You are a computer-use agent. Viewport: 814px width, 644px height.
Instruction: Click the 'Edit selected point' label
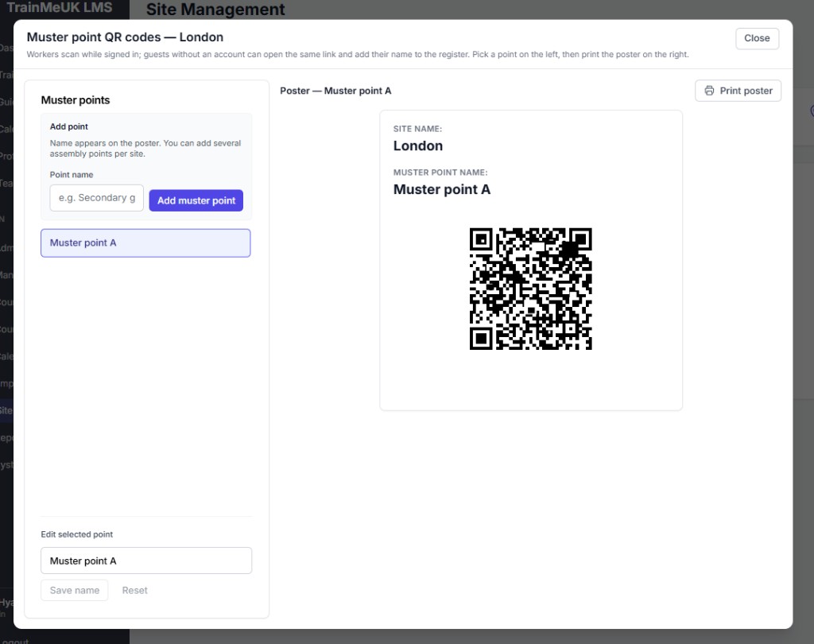point(77,534)
